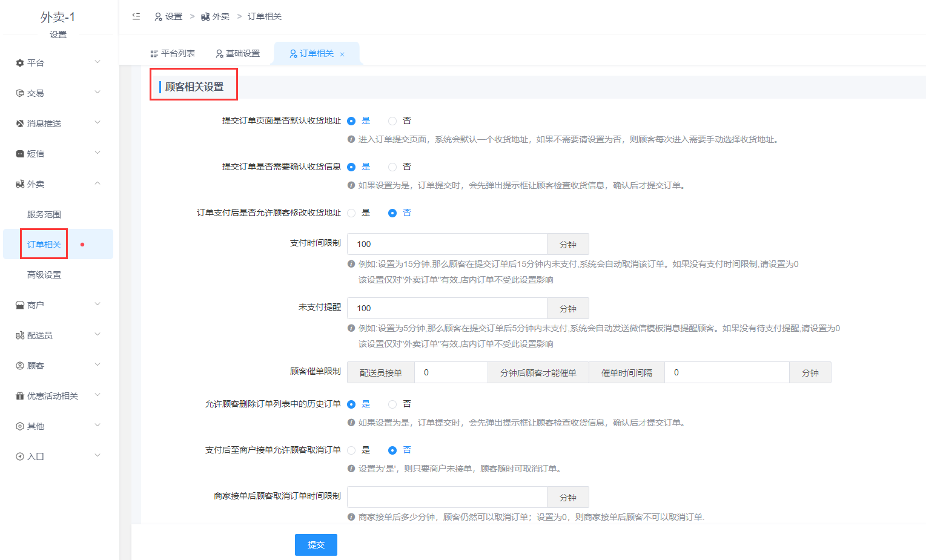926x560 pixels.
Task: Click the 短信 sidebar icon
Action: click(20, 154)
